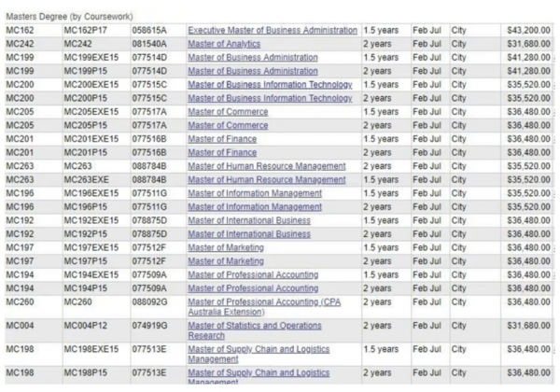Select the 2-year Master of Finance link

tap(224, 152)
